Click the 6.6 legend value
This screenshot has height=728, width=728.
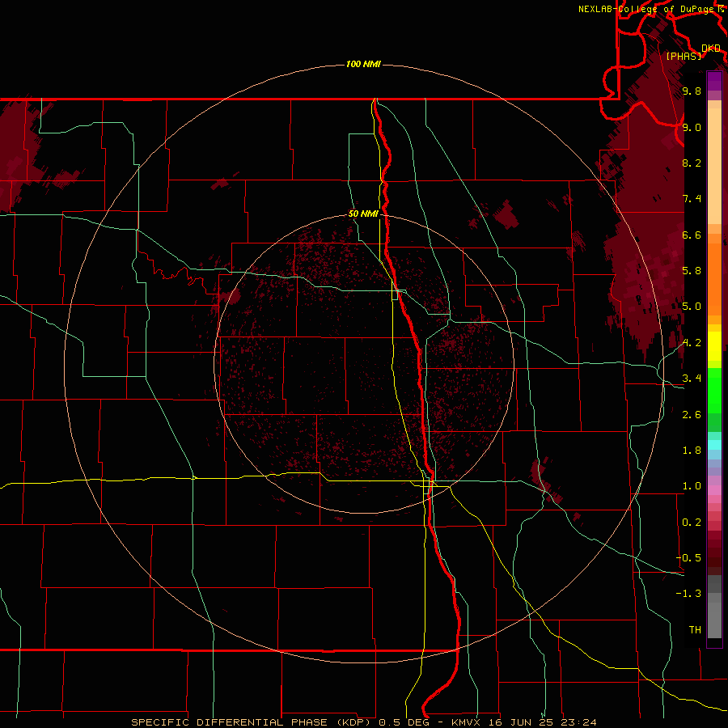[x=692, y=235]
